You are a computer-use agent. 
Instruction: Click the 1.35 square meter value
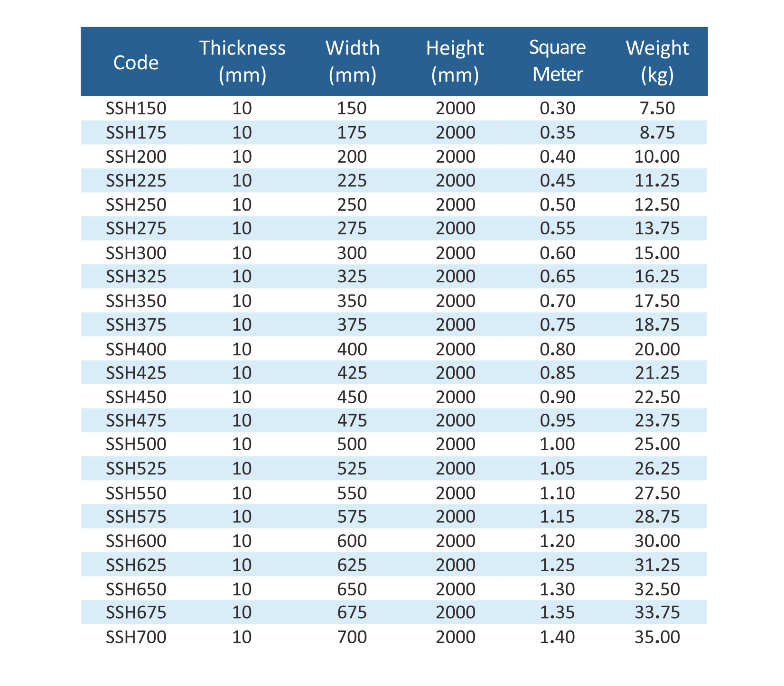[x=557, y=612]
